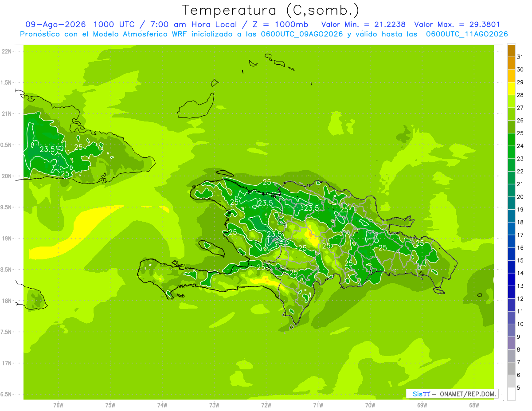The width and height of the screenshot is (532, 411).
Task: Click colorbar label '25'
Action: [x=520, y=133]
